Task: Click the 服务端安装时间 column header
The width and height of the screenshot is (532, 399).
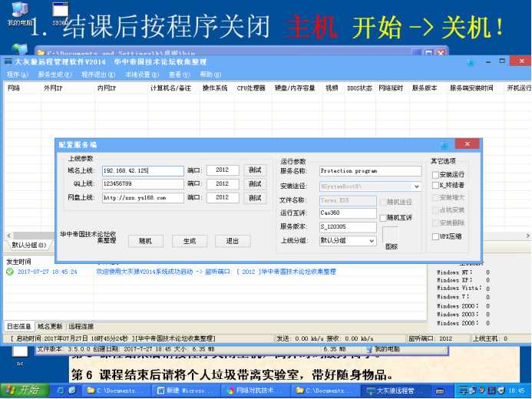Action: point(471,88)
